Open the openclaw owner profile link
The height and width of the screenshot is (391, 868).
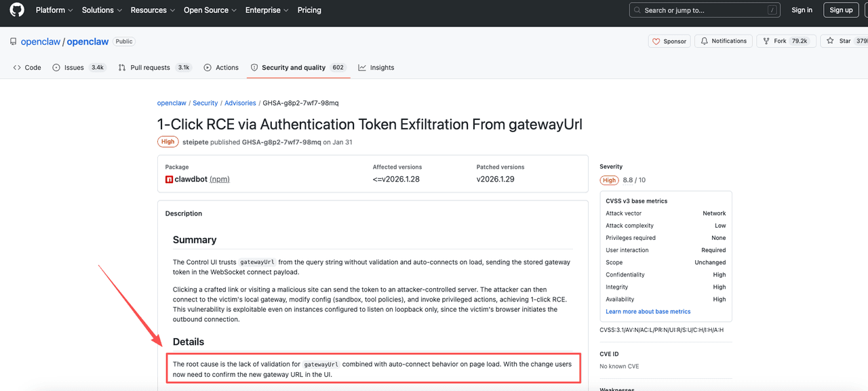(41, 41)
